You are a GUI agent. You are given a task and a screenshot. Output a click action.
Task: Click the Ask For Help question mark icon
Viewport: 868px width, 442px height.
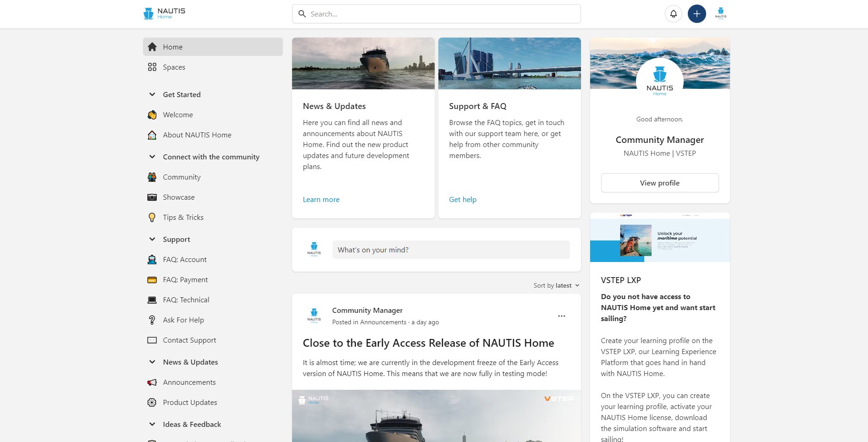152,320
